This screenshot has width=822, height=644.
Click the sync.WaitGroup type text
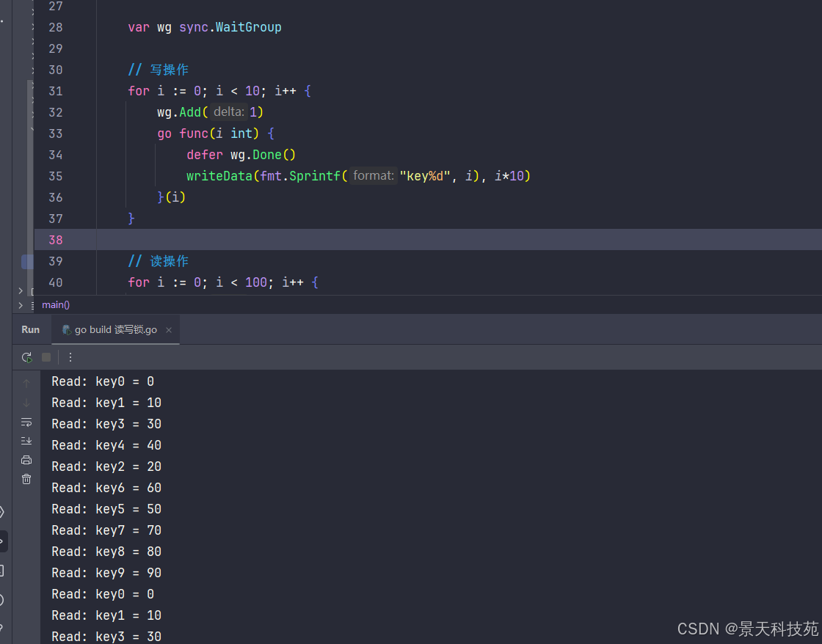click(230, 27)
